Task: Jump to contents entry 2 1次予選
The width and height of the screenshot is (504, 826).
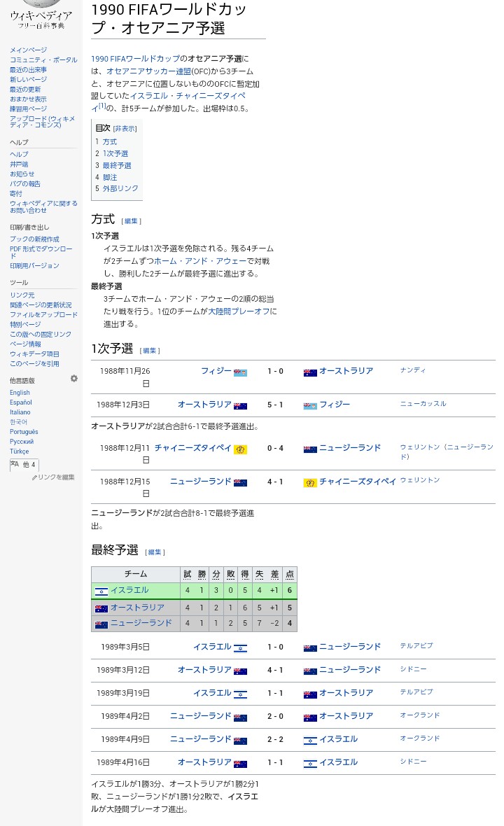Action: [x=111, y=153]
